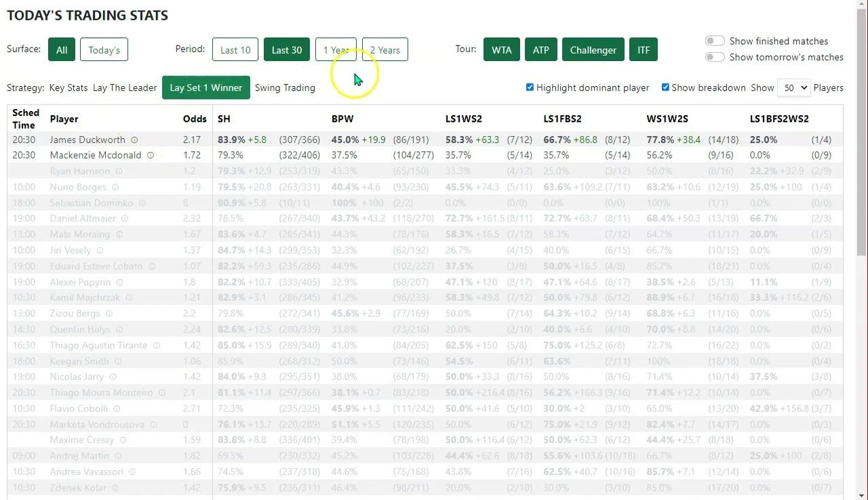This screenshot has height=500, width=868.
Task: Toggle ITF tour filter
Action: click(x=644, y=49)
